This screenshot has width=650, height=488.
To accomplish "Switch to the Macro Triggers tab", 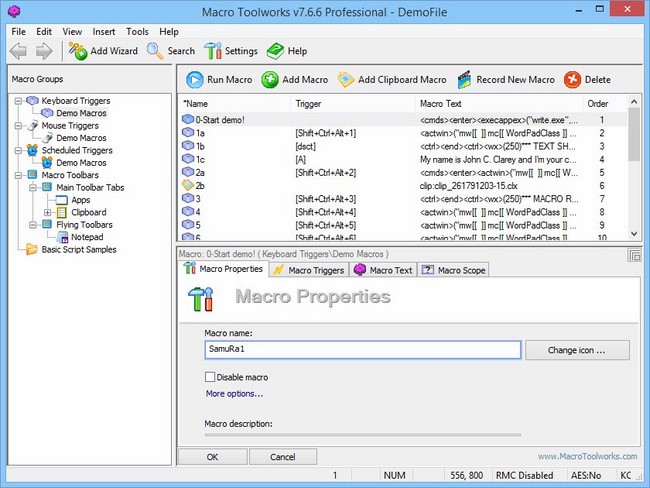I will click(x=308, y=270).
